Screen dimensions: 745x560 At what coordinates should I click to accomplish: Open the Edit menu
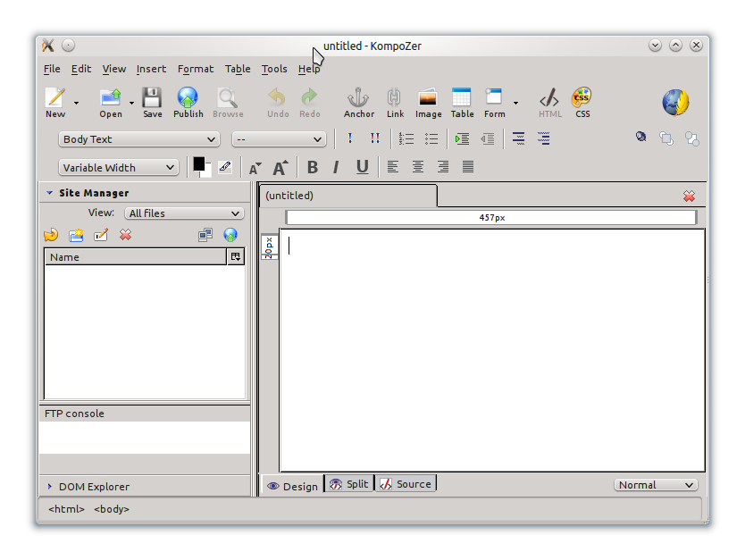(x=81, y=69)
